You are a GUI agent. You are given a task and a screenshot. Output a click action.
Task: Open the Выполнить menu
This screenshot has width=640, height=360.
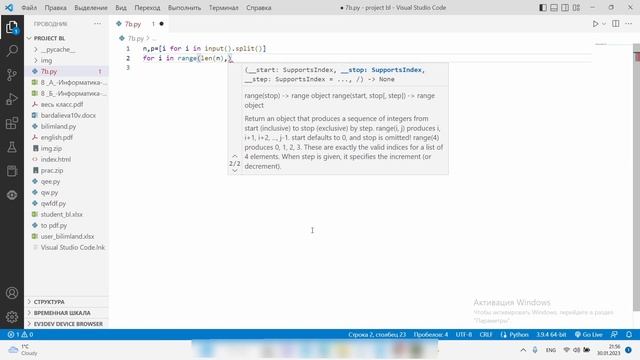click(184, 8)
